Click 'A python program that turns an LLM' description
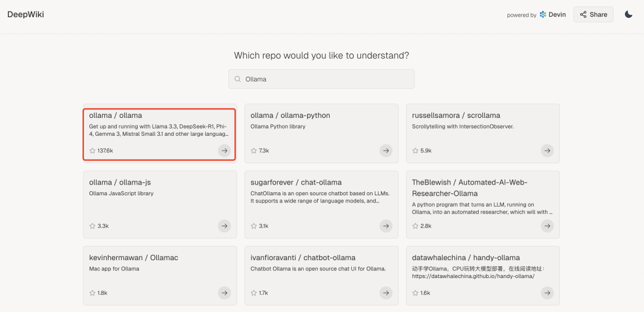Image resolution: width=644 pixels, height=312 pixels. [482, 208]
